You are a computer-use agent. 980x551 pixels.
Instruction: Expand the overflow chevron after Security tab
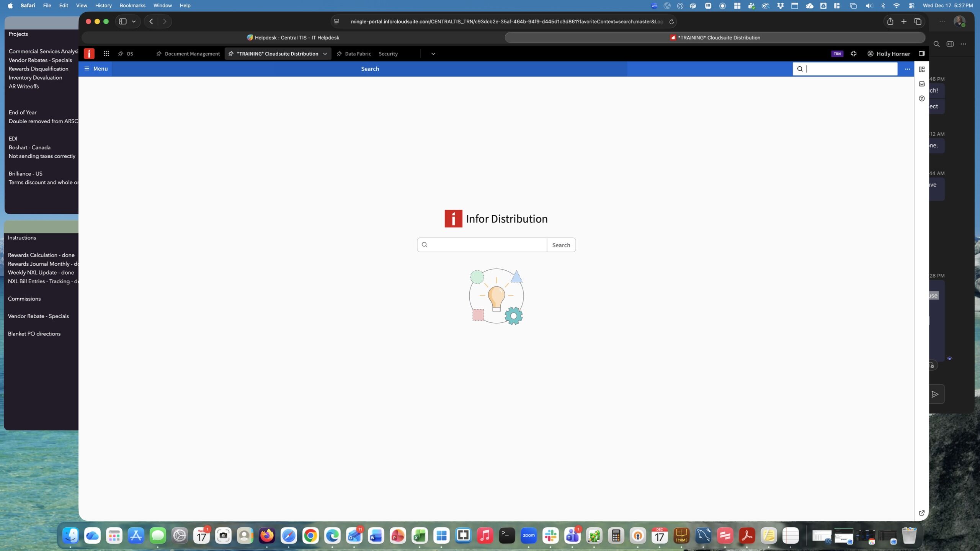[x=433, y=54]
